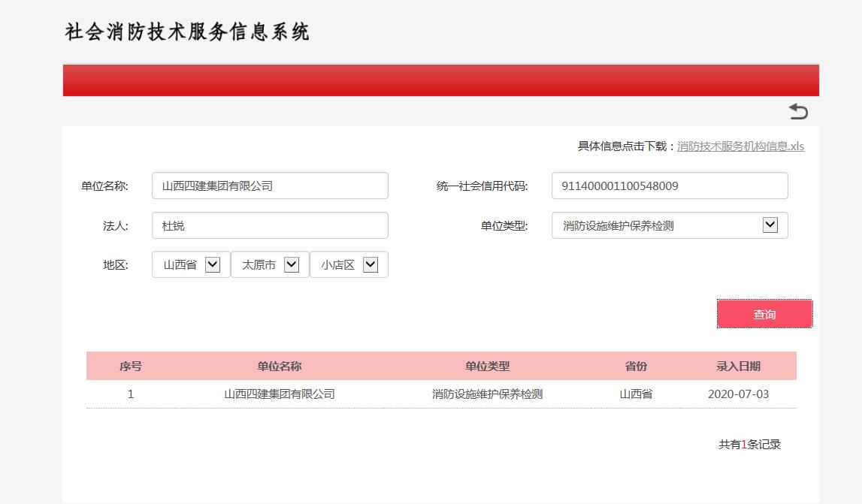Viewport: 862px width, 504px height.
Task: Open the 单位类型 dropdown
Action: pos(669,225)
